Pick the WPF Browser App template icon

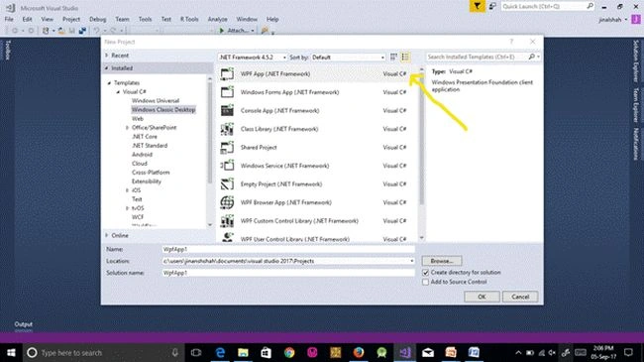point(227,202)
